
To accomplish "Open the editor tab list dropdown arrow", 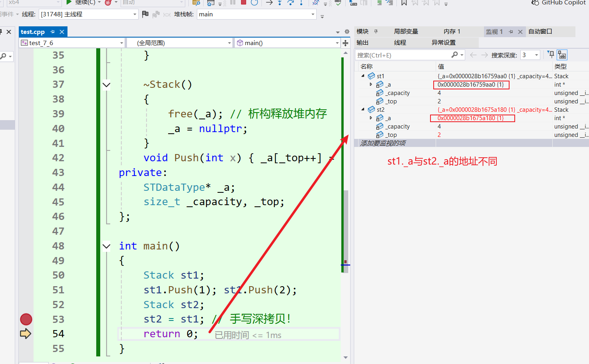I will (338, 32).
